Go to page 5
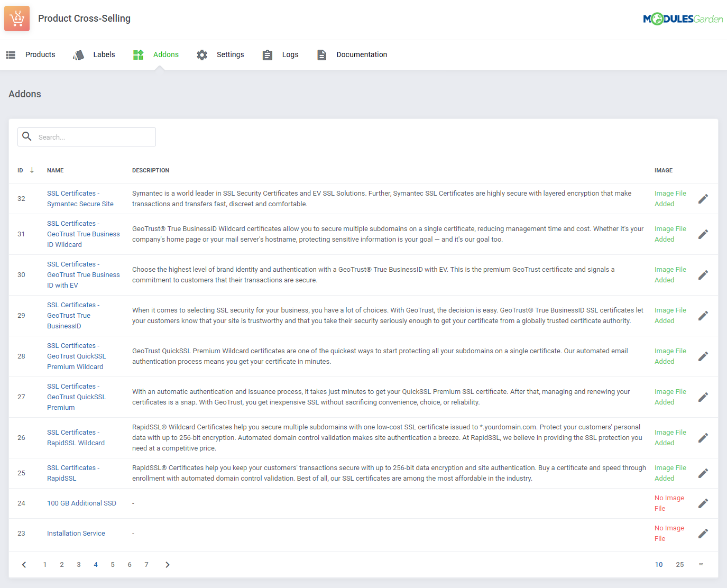 pos(113,565)
